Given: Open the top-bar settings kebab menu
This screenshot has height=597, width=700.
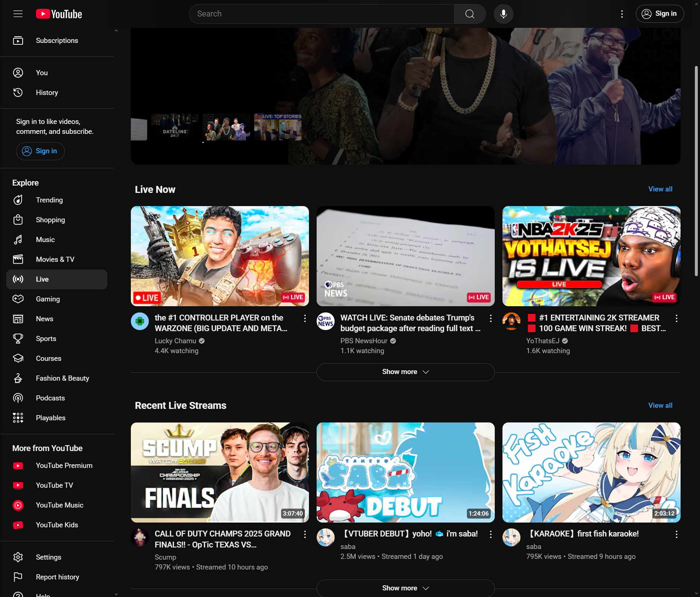Looking at the screenshot, I should (622, 14).
